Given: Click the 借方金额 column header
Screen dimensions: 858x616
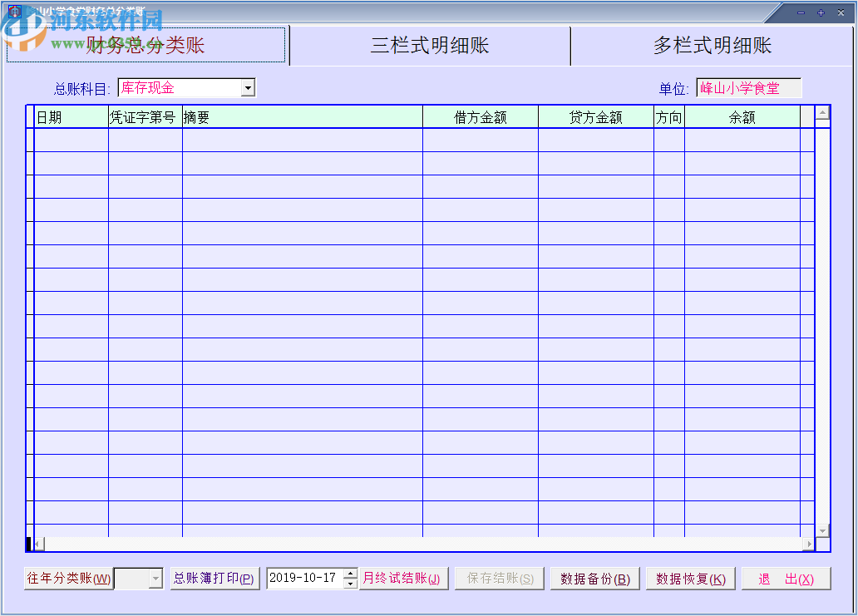Looking at the screenshot, I should [x=481, y=116].
